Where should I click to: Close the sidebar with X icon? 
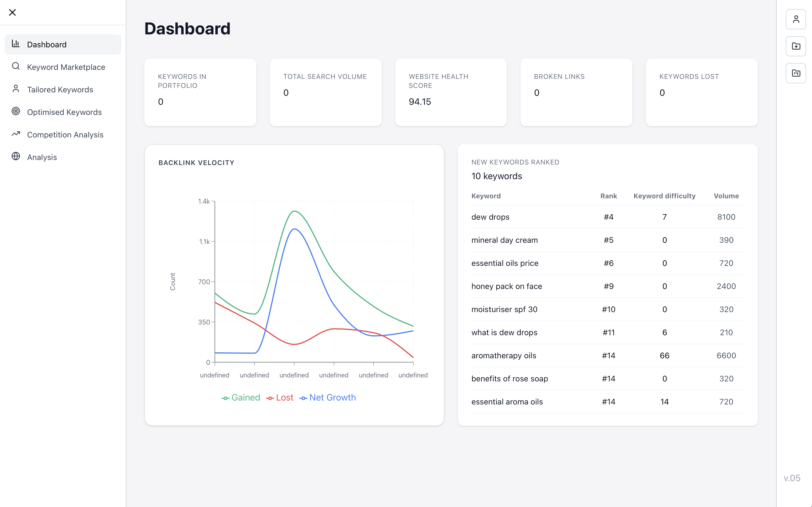click(12, 12)
